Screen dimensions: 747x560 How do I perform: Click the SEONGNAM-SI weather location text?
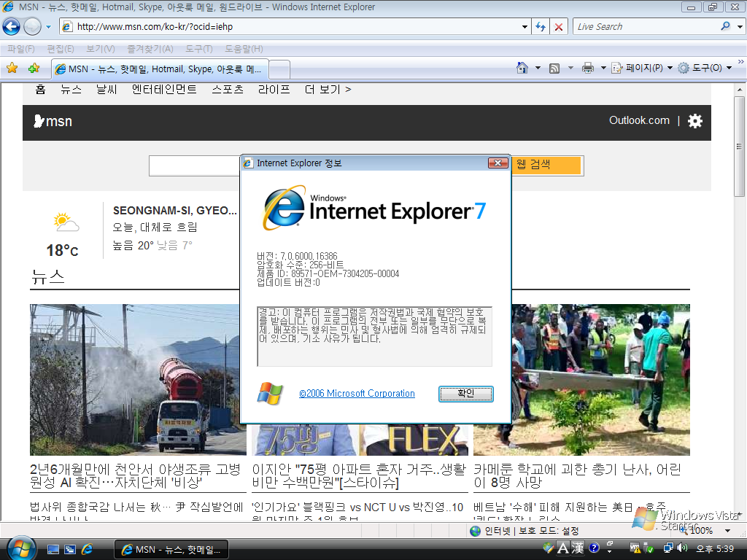tap(174, 211)
